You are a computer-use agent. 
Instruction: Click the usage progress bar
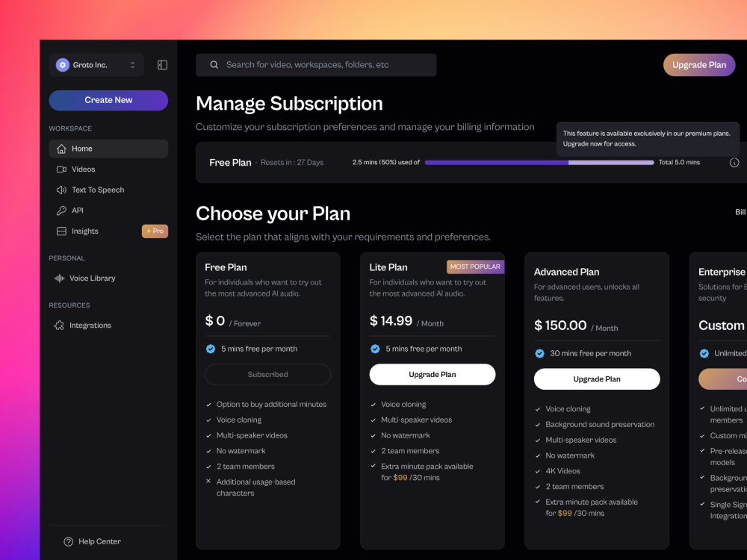(x=539, y=162)
